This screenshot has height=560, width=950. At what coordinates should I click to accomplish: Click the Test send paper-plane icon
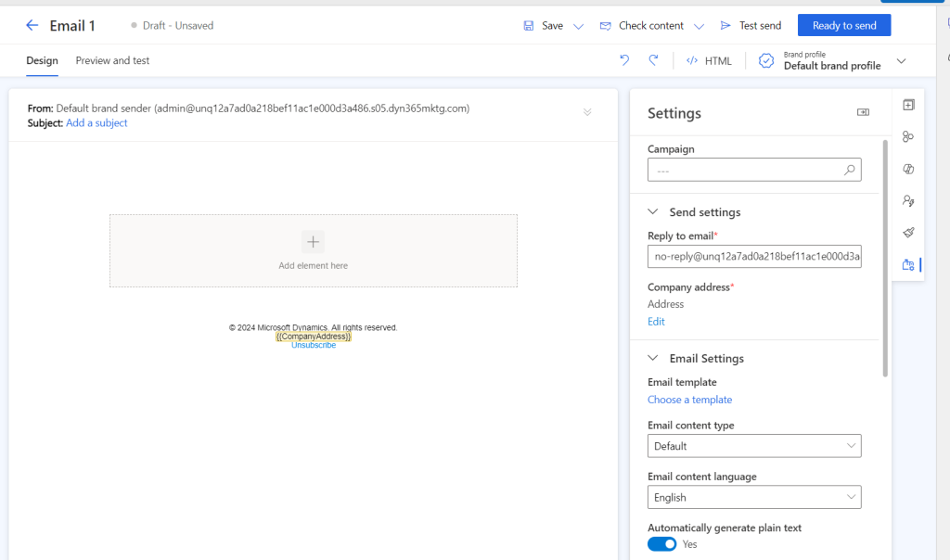(725, 25)
